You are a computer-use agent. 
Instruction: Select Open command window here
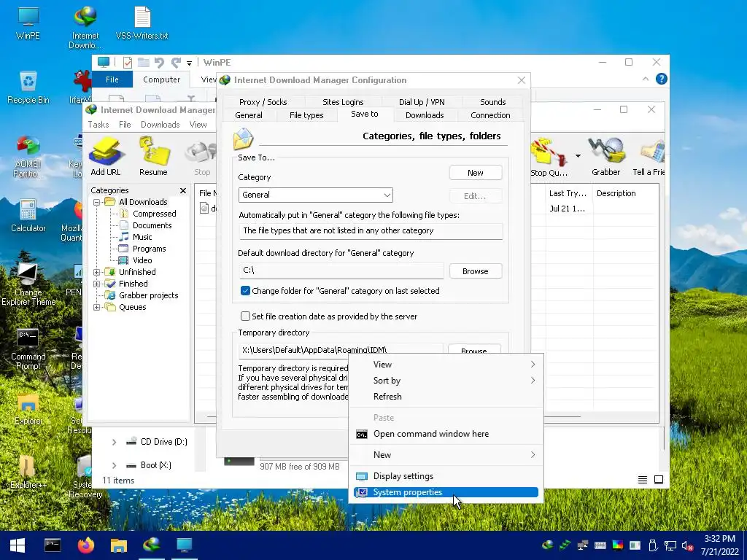pyautogui.click(x=446, y=434)
